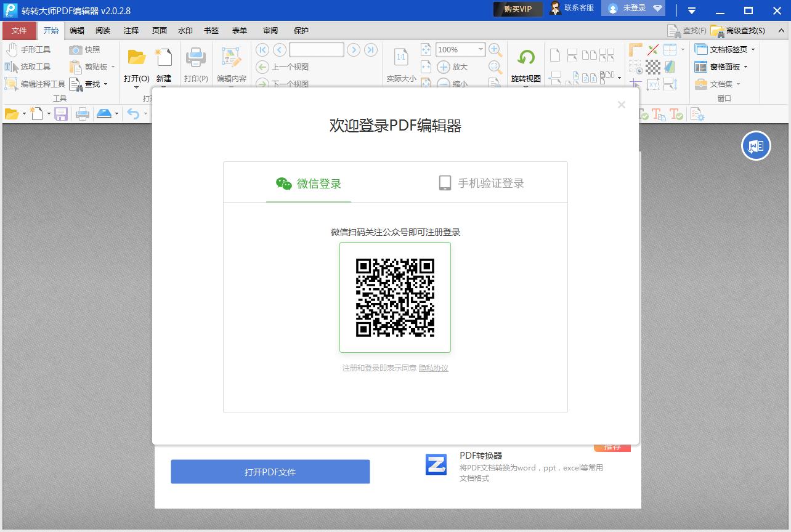791x532 pixels.
Task: Open the Privacy Agreement (隐私协议) link
Action: click(x=434, y=368)
